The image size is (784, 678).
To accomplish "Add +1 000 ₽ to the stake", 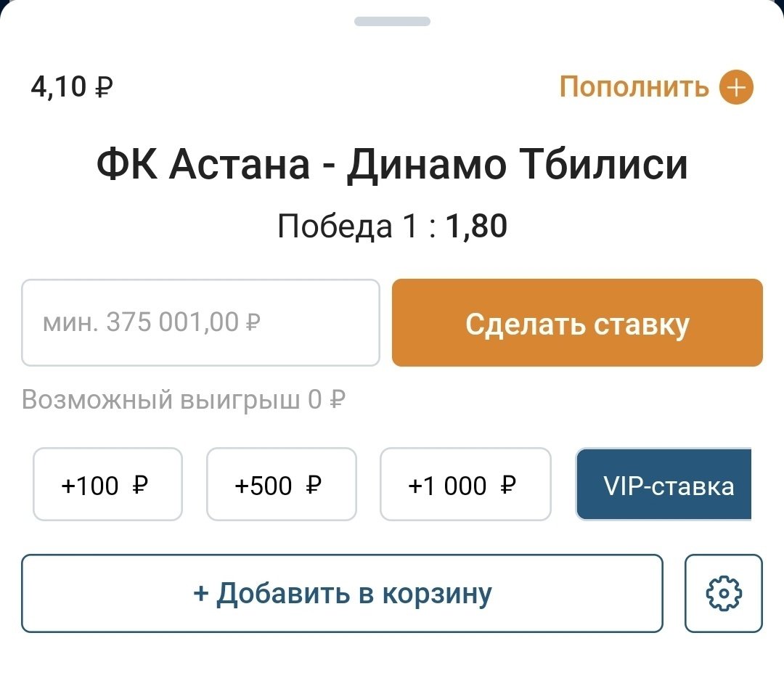I will pyautogui.click(x=465, y=484).
